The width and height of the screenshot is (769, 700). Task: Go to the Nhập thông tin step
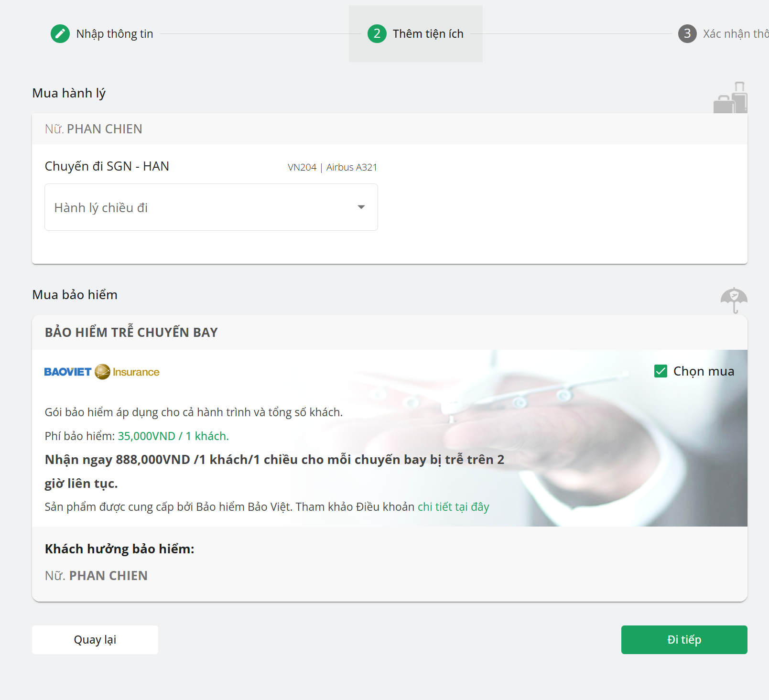click(115, 34)
